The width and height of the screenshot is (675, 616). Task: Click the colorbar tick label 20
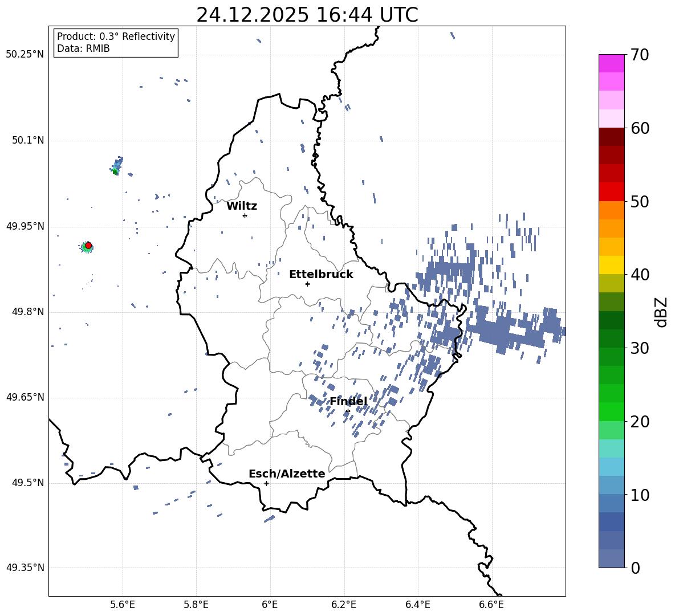pos(640,422)
